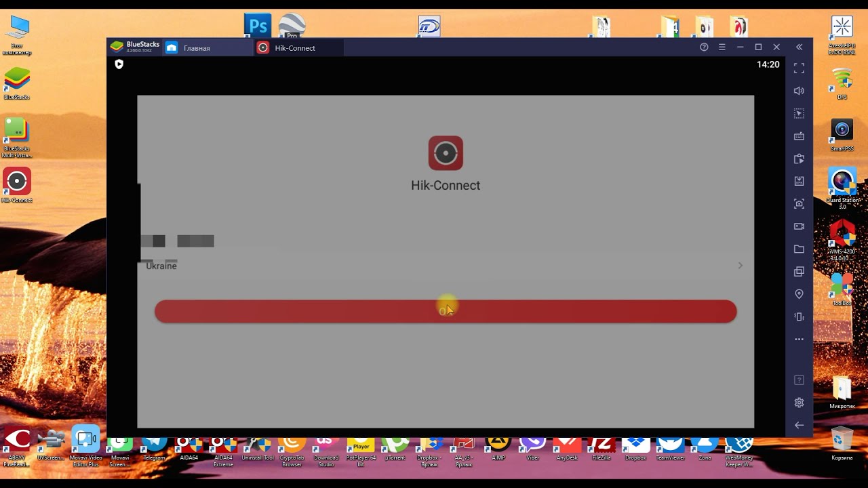Open Download Studio desktop shortcut
This screenshot has height=488, width=868.
[x=326, y=451]
